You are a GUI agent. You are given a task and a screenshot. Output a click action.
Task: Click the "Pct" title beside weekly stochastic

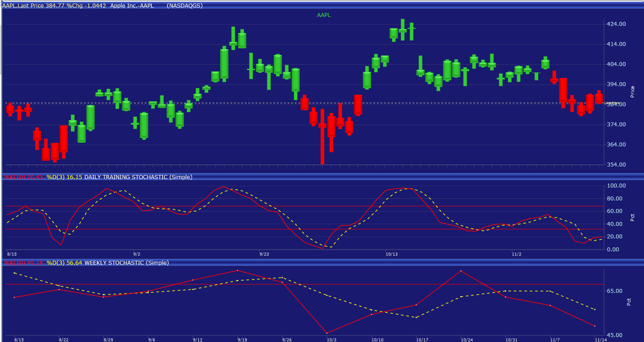tap(629, 302)
